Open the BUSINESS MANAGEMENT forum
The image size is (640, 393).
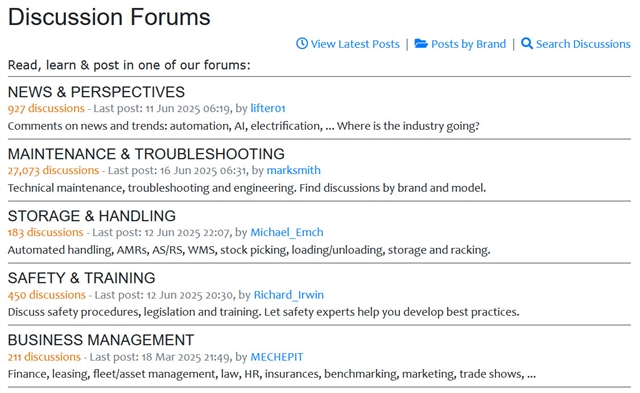click(x=101, y=340)
